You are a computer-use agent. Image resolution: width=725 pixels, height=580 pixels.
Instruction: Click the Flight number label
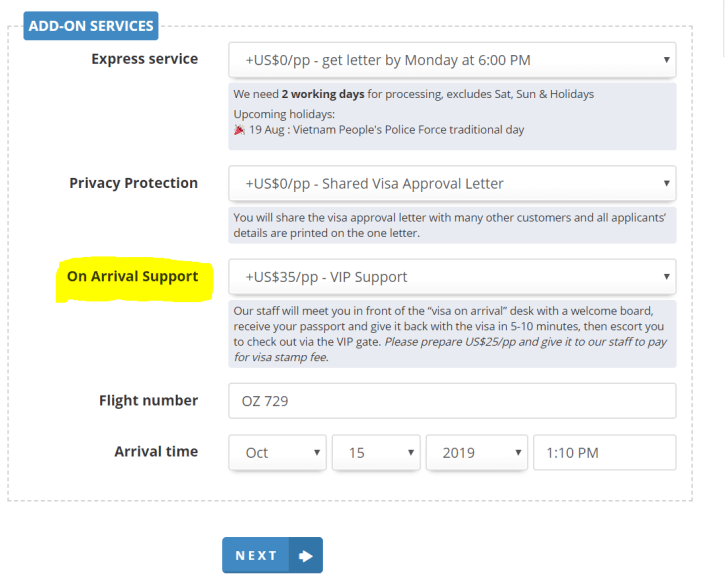[148, 400]
